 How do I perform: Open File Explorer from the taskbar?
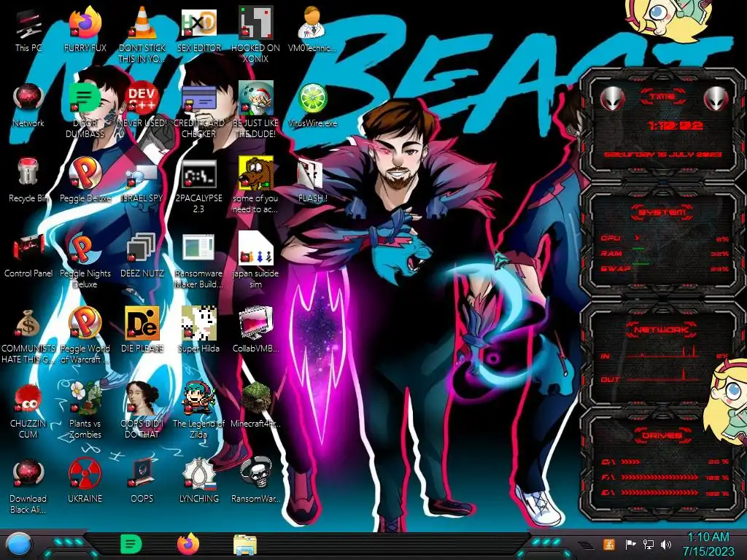point(245,544)
